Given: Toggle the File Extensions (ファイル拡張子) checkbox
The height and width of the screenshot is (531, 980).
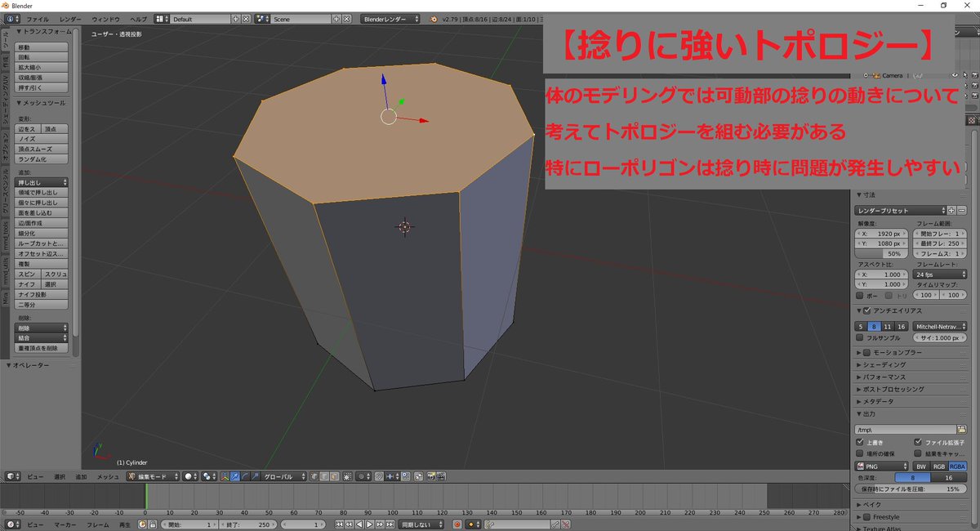Looking at the screenshot, I should 918,442.
